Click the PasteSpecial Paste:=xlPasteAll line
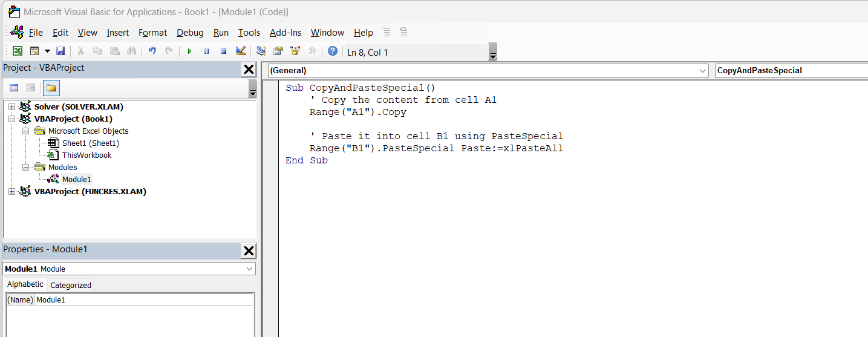Image resolution: width=868 pixels, height=337 pixels. pos(436,148)
